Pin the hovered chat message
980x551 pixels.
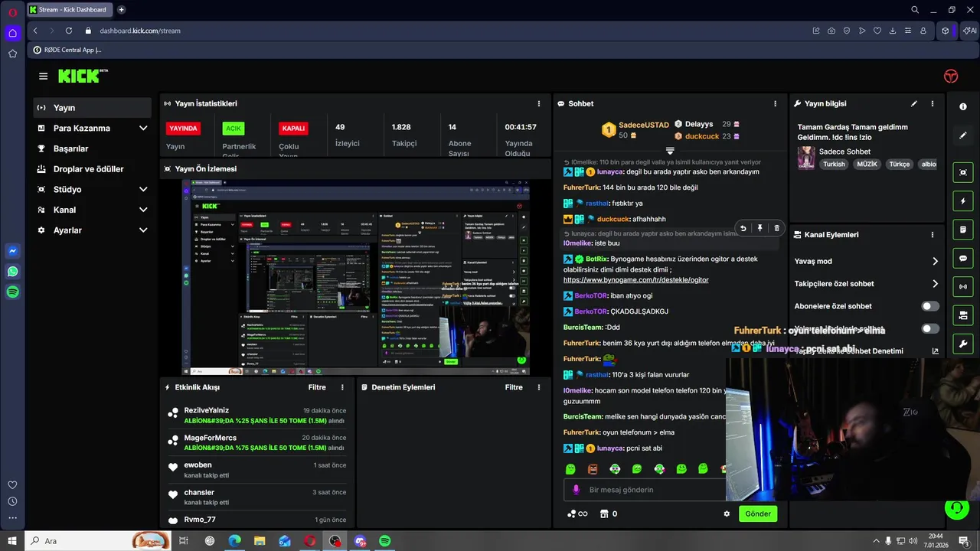click(759, 228)
